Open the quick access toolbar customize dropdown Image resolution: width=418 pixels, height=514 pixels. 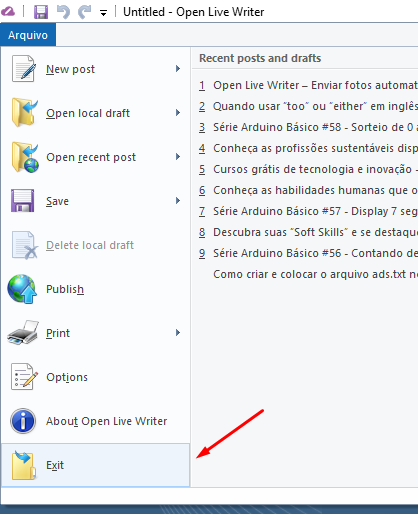pos(103,13)
